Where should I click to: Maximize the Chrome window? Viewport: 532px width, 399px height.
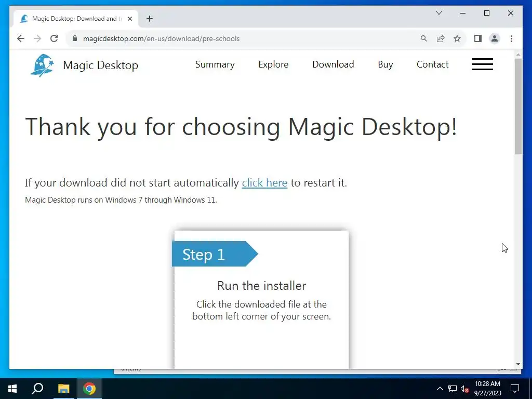coord(486,13)
